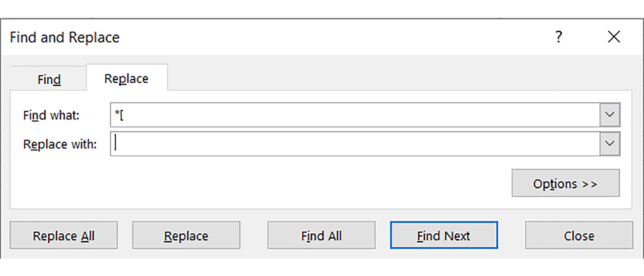
Task: Open the Replace with dropdown arrow
Action: coord(609,144)
